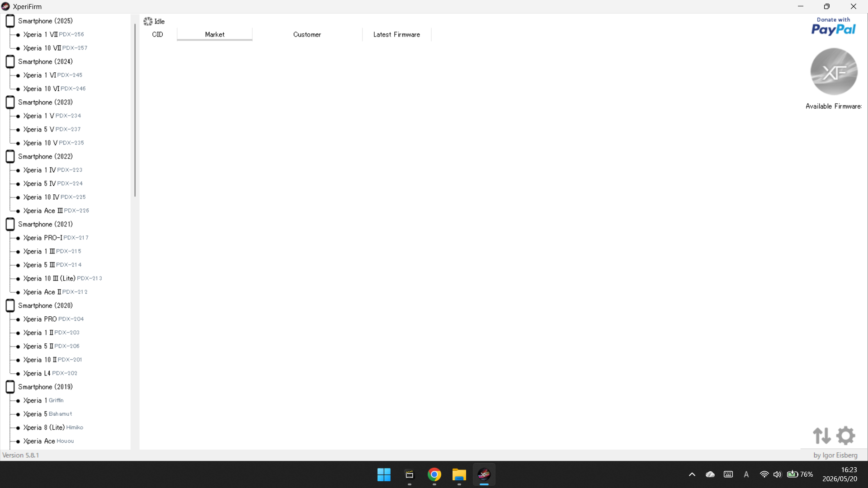Image resolution: width=868 pixels, height=488 pixels.
Task: Click the battery 76% indicator
Action: tap(800, 474)
